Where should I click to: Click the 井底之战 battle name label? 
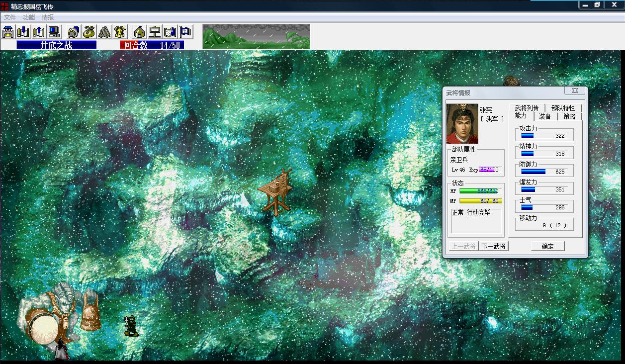56,45
